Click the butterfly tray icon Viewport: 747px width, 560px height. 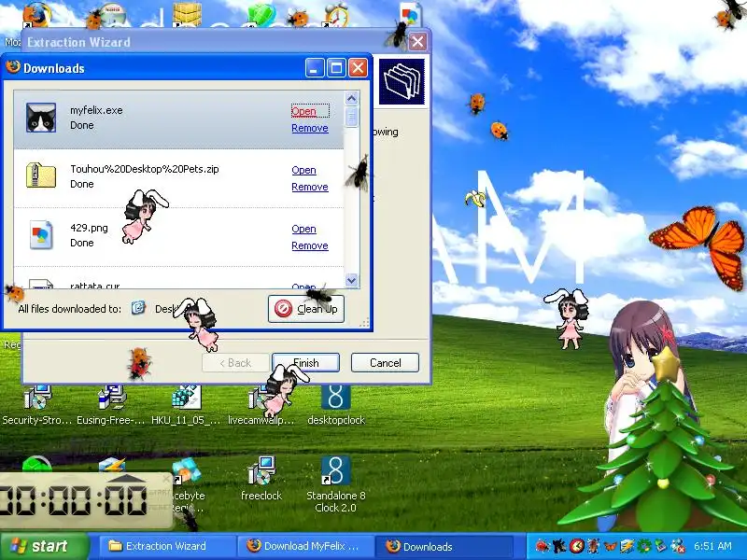pos(611,546)
